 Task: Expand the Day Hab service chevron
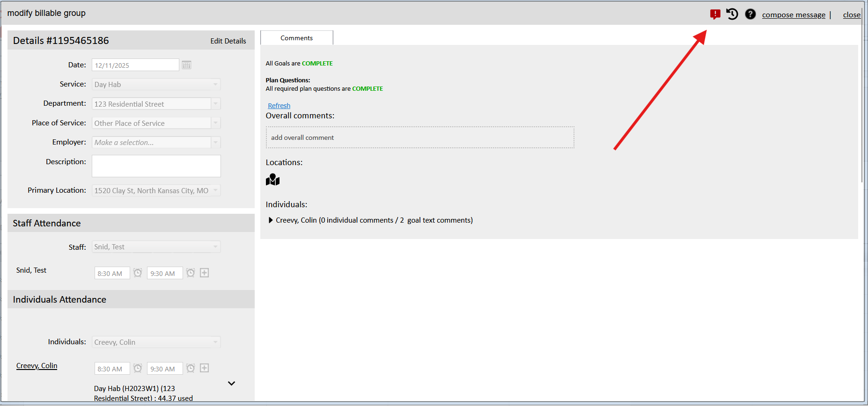(231, 384)
